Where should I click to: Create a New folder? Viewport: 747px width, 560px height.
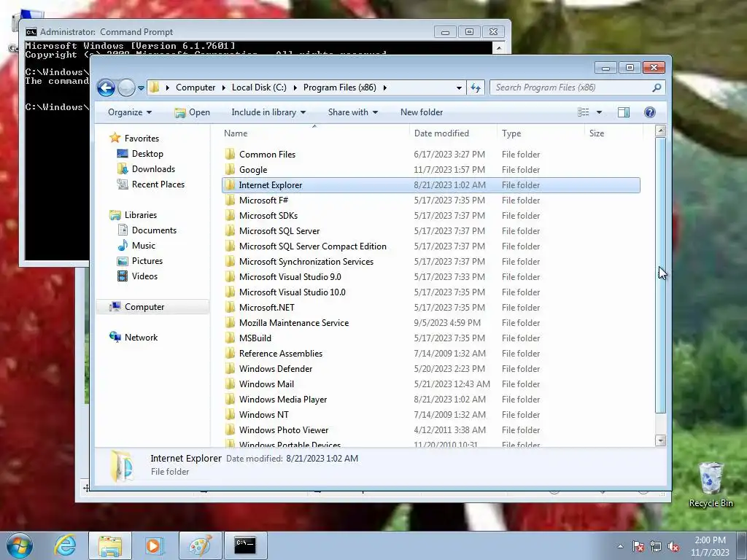tap(422, 112)
